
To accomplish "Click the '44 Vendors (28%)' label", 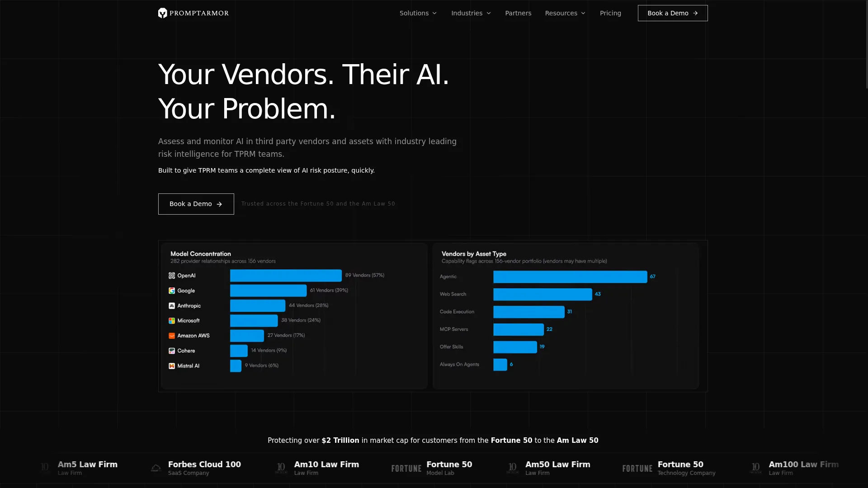I will (309, 305).
